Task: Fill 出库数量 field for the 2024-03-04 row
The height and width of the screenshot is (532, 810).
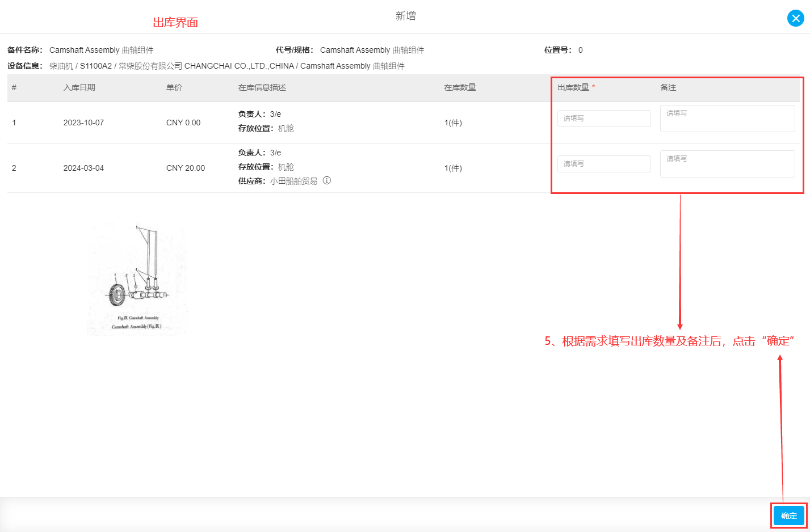Action: click(604, 164)
